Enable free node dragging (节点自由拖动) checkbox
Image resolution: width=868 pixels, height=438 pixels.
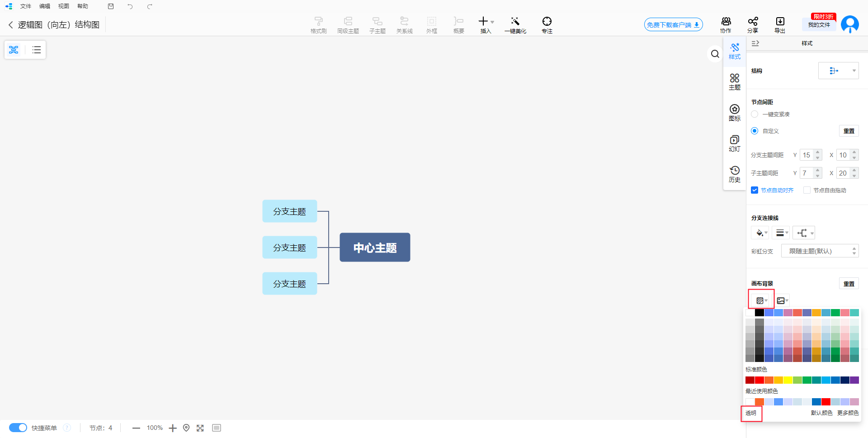(807, 190)
